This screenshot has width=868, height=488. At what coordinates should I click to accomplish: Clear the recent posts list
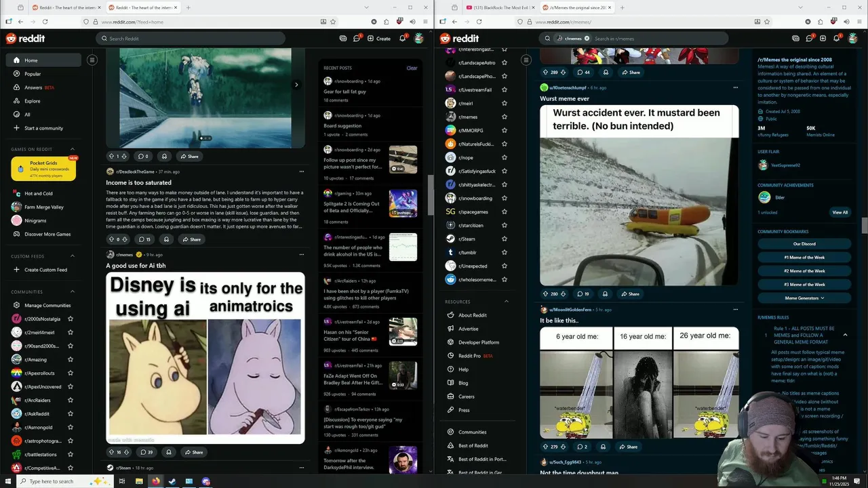[412, 68]
